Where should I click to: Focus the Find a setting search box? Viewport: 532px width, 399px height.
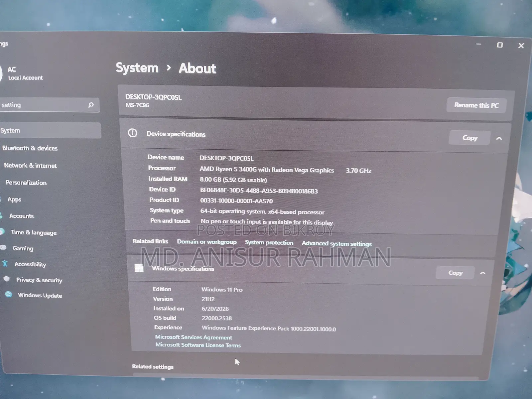pos(49,105)
